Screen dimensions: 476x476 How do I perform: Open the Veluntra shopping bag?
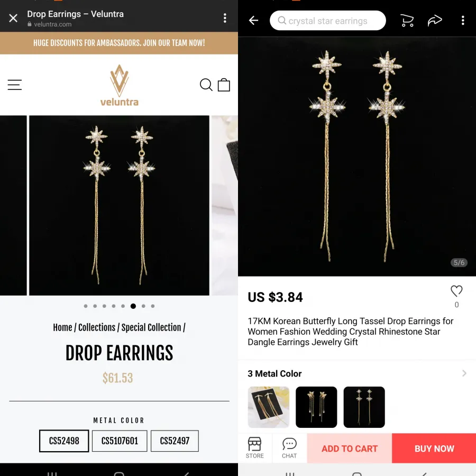(x=224, y=85)
